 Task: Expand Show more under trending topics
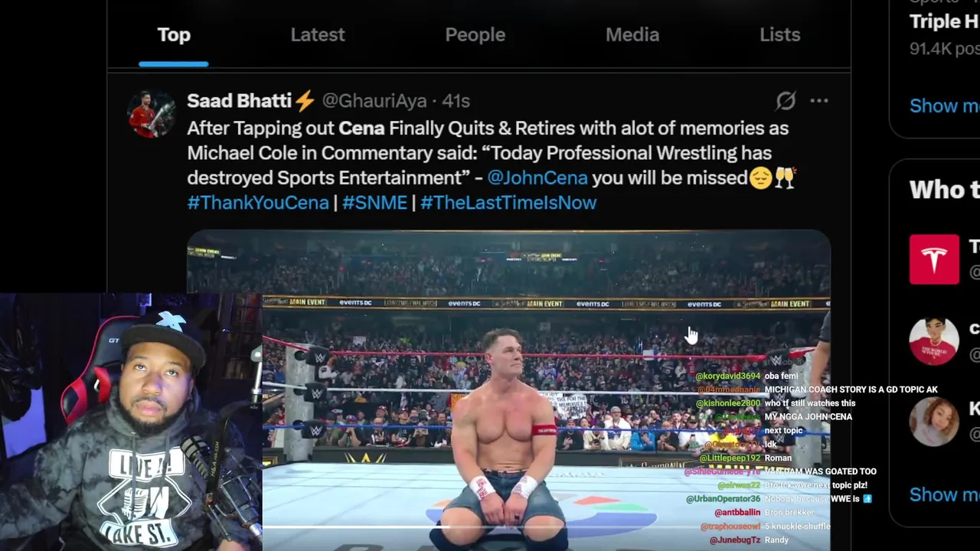pyautogui.click(x=944, y=106)
